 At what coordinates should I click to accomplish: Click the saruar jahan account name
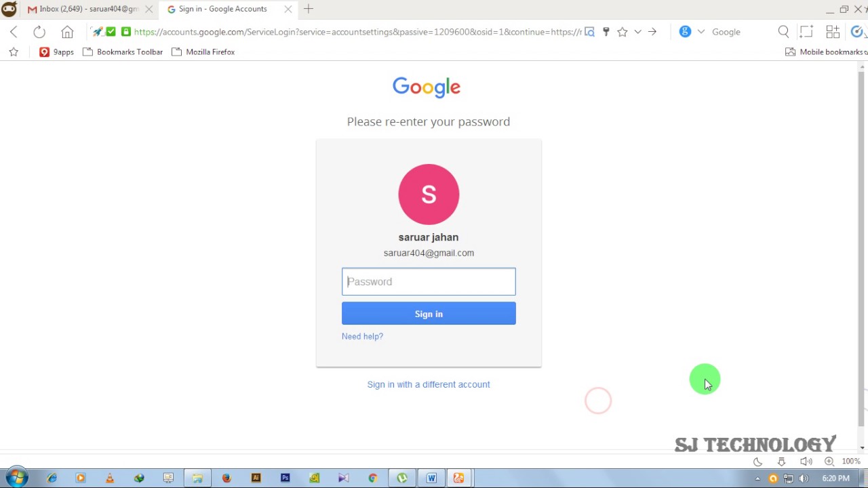pyautogui.click(x=429, y=237)
